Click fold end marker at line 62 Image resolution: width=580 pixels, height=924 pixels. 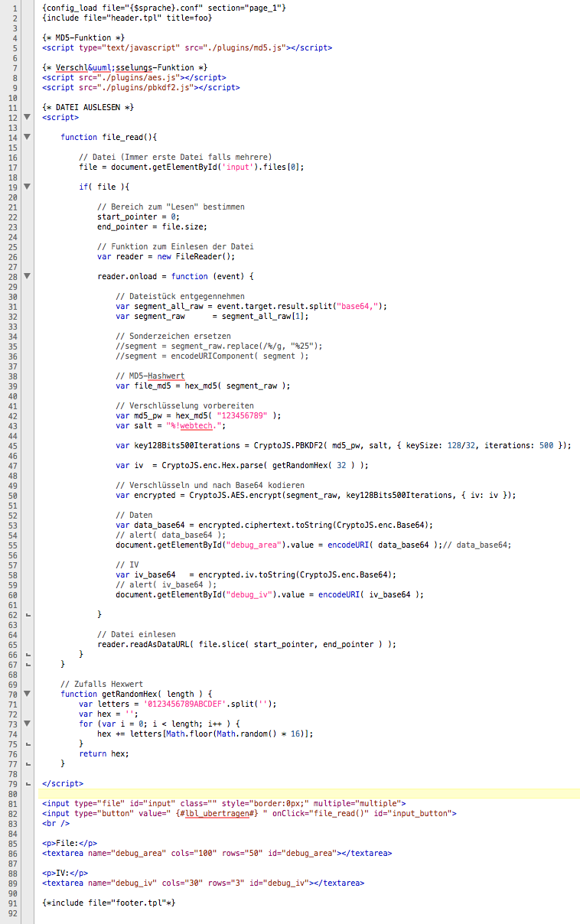click(28, 614)
